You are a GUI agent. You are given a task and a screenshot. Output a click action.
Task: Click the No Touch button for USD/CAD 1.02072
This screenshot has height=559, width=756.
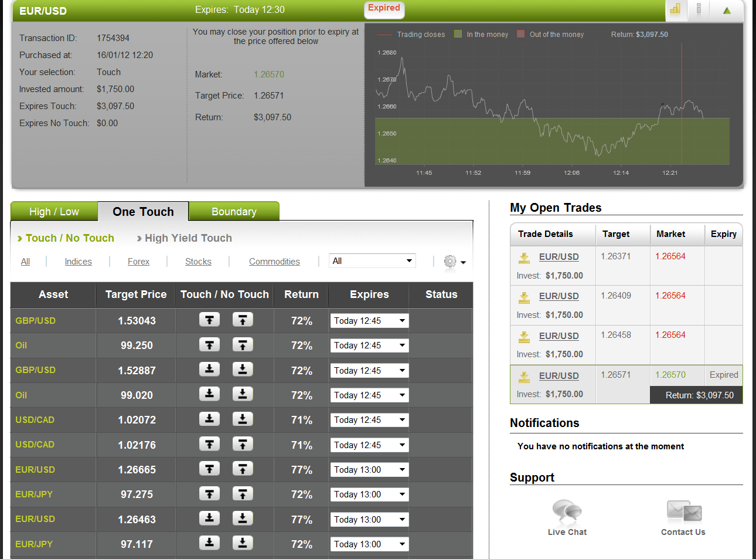point(242,419)
